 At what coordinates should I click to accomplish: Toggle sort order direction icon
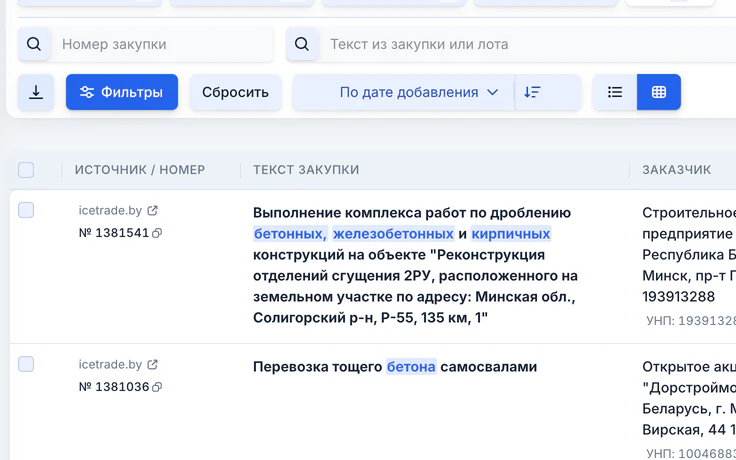(532, 92)
